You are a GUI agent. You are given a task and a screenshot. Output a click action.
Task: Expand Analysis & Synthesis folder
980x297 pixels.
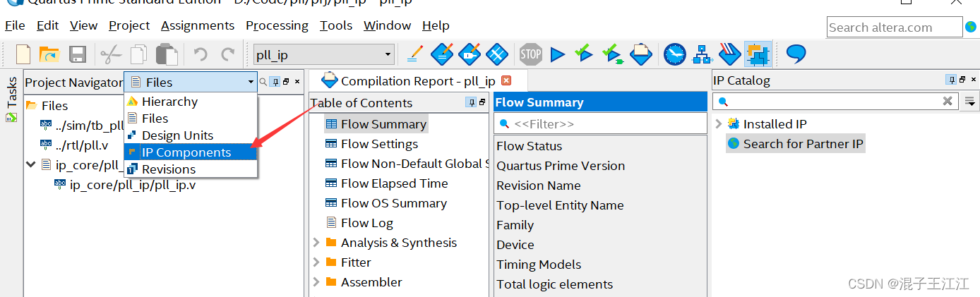click(316, 243)
